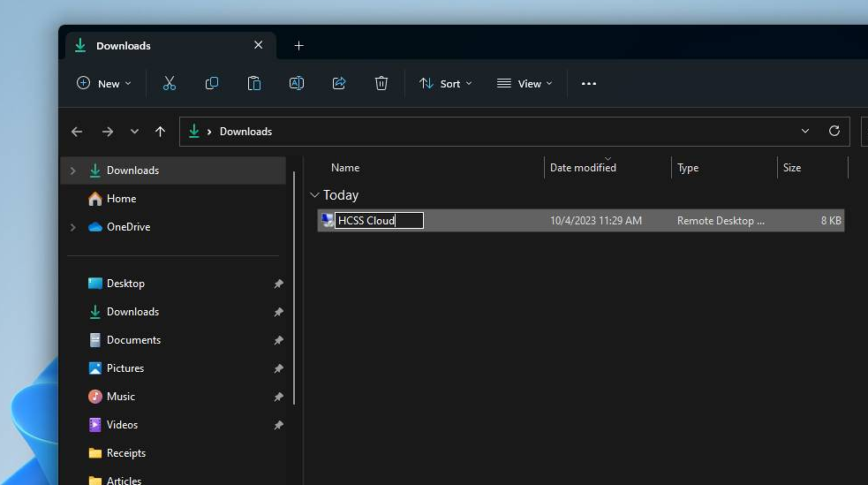Viewport: 868px width, 485px height.
Task: Click Downloads in the address bar
Action: (x=245, y=132)
